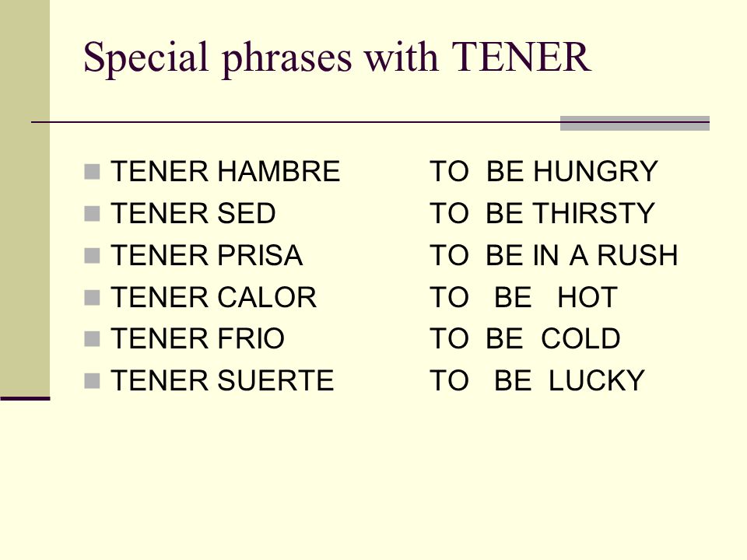Click the translation TO BE HOT
This screenshot has width=747, height=560.
[524, 297]
